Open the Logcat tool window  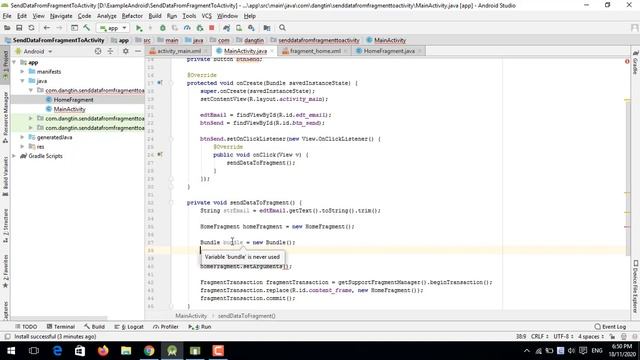129,327
